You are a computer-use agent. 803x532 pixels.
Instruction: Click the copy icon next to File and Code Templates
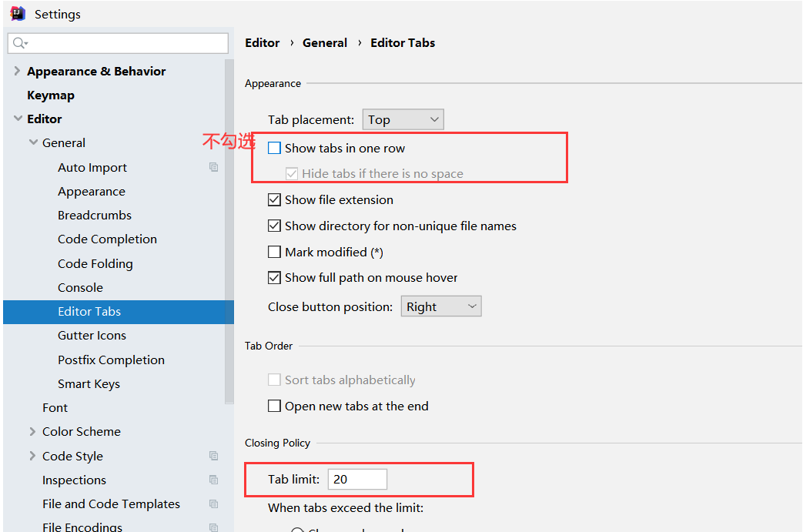pyautogui.click(x=213, y=504)
